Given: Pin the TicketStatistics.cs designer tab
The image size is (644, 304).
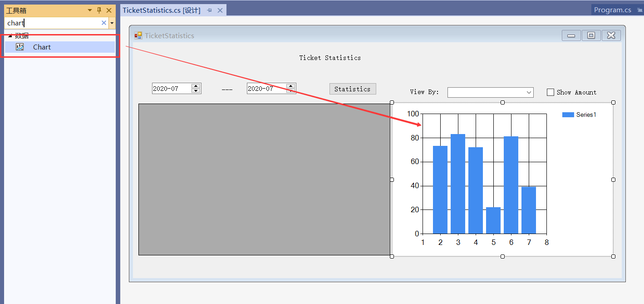Looking at the screenshot, I should 209,10.
